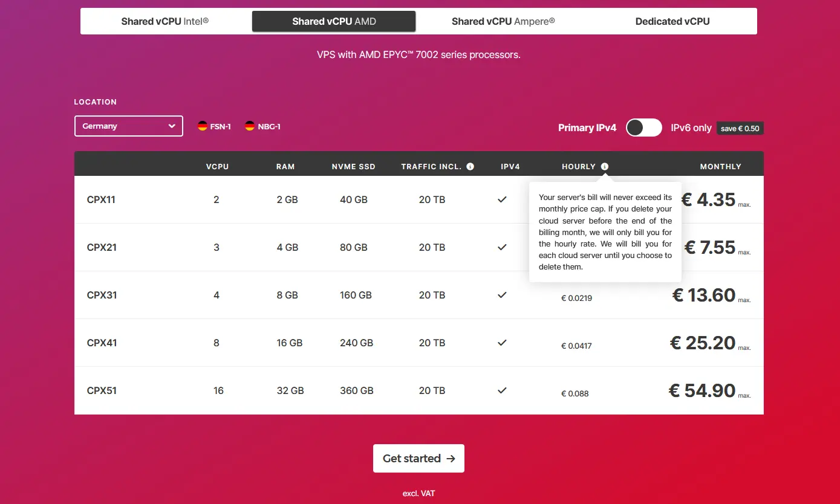Click the save € 0.50 badge

pos(740,128)
